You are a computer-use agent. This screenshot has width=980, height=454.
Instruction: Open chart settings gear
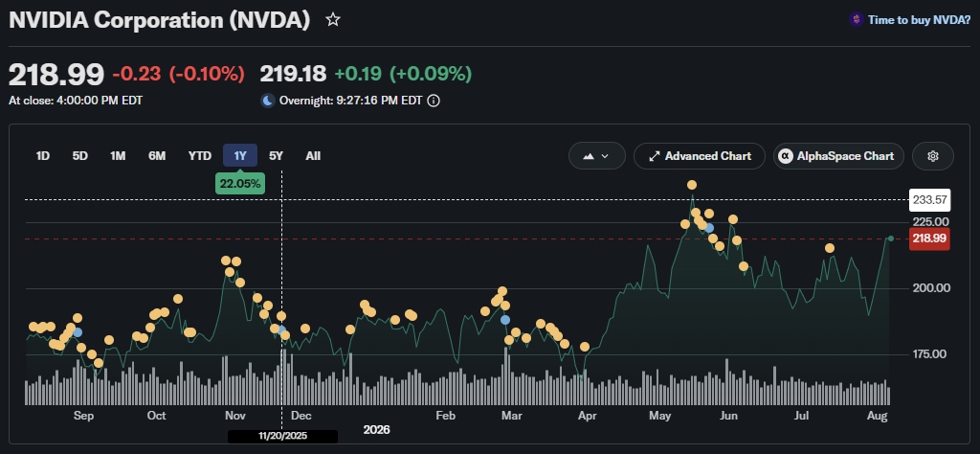coord(933,156)
